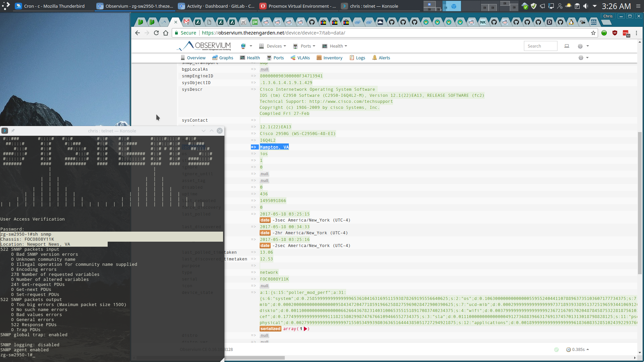Expand the hidden system tray arrow
Image resolution: width=644 pixels, height=362 pixels.
click(595, 6)
